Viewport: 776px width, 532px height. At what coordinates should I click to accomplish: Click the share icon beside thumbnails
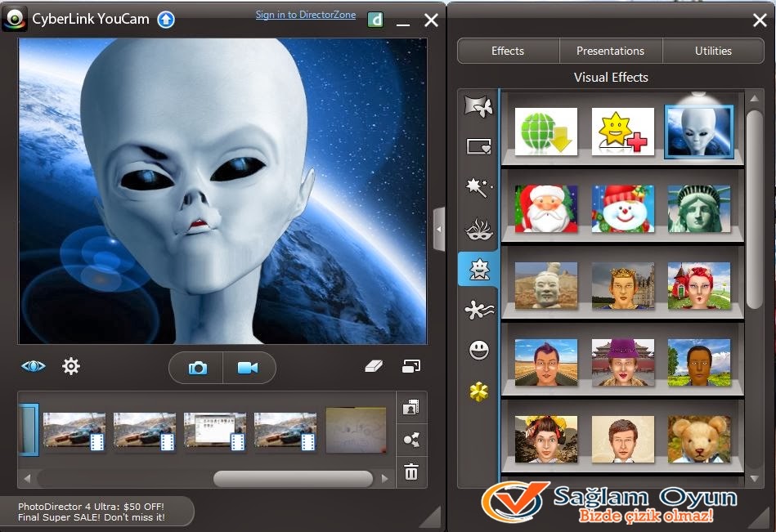(410, 440)
